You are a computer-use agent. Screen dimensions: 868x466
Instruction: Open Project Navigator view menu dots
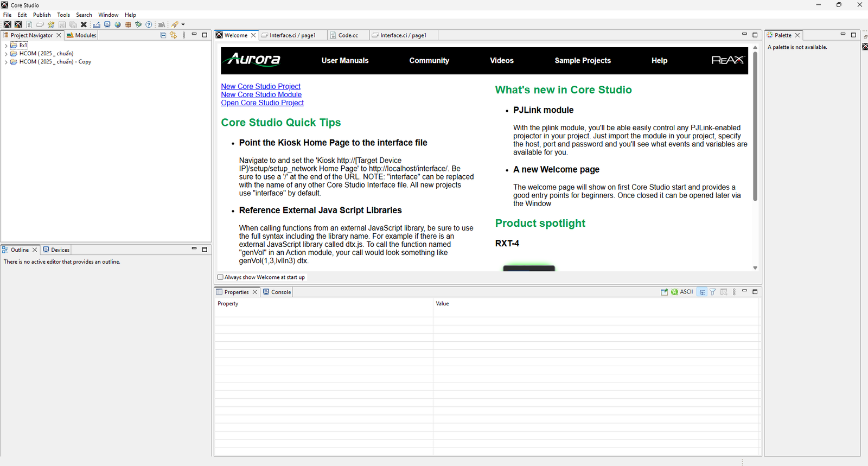(184, 35)
